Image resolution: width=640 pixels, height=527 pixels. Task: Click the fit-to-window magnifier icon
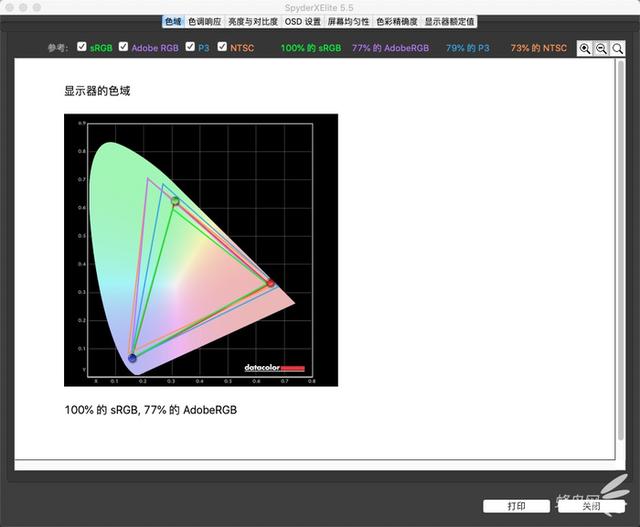[x=617, y=49]
